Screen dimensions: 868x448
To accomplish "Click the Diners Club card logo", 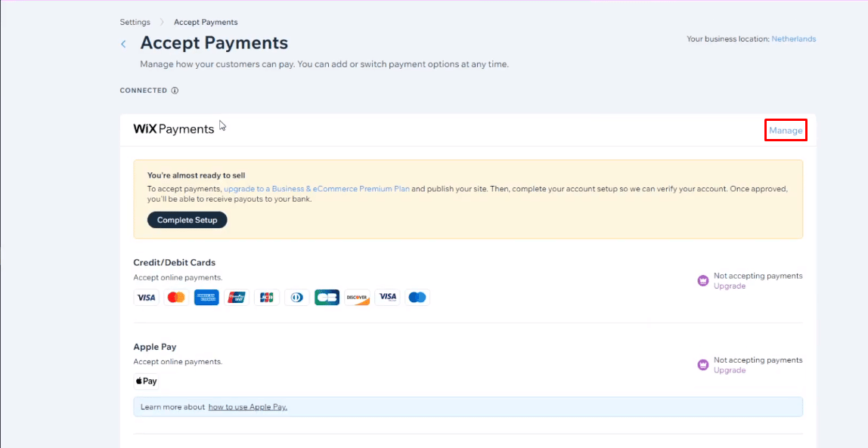I will [x=296, y=298].
